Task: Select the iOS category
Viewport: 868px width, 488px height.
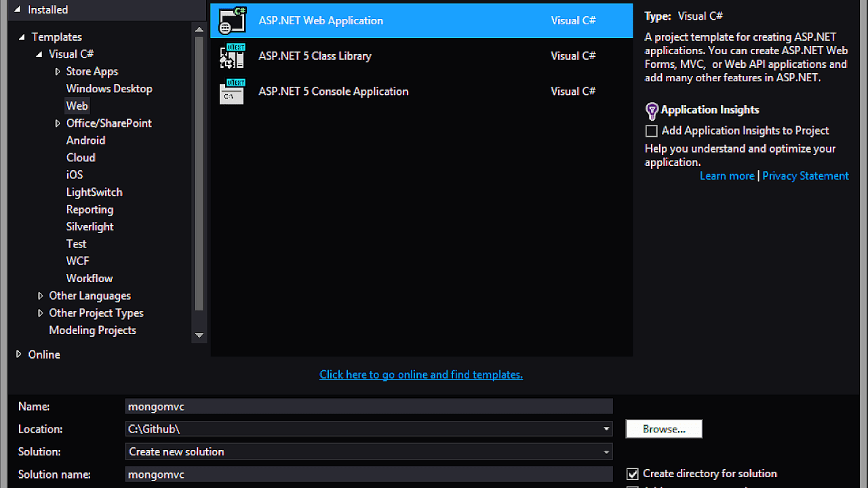Action: (x=75, y=175)
